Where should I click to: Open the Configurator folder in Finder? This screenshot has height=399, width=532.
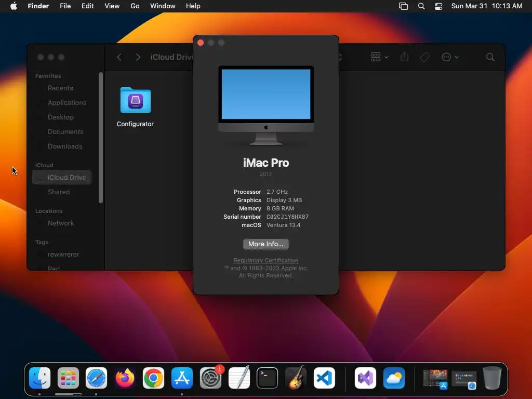pos(136,107)
